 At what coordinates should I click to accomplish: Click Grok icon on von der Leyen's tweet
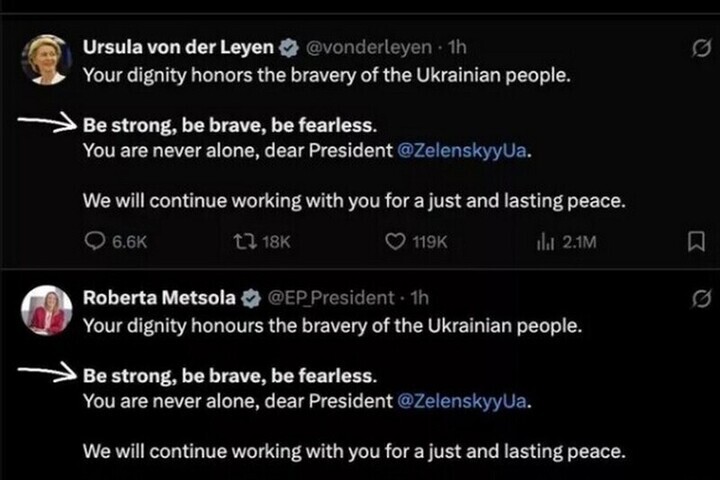(702, 48)
